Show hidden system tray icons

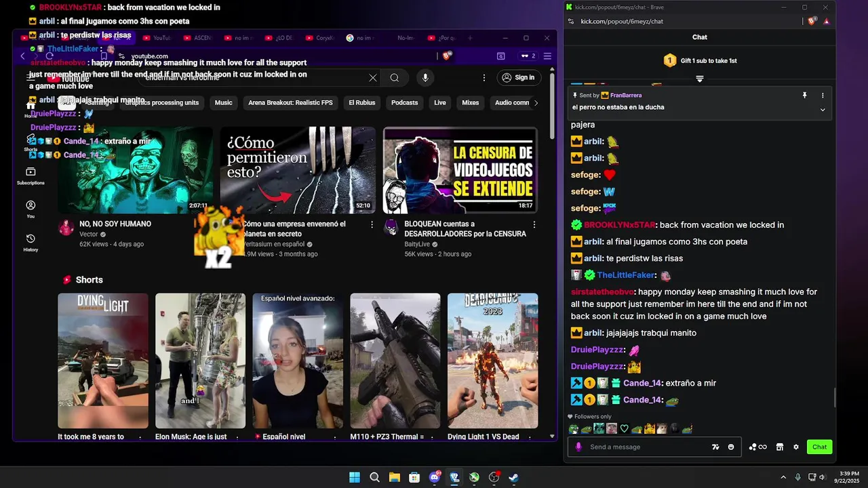point(783,477)
